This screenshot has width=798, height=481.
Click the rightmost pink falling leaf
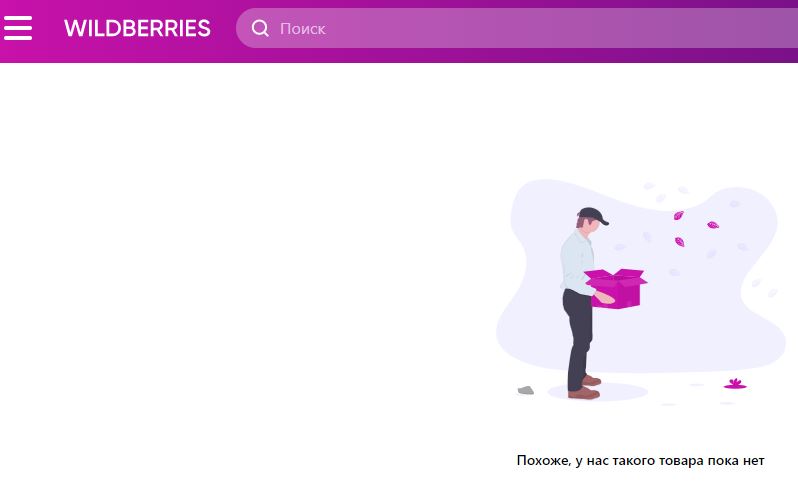[x=713, y=224]
